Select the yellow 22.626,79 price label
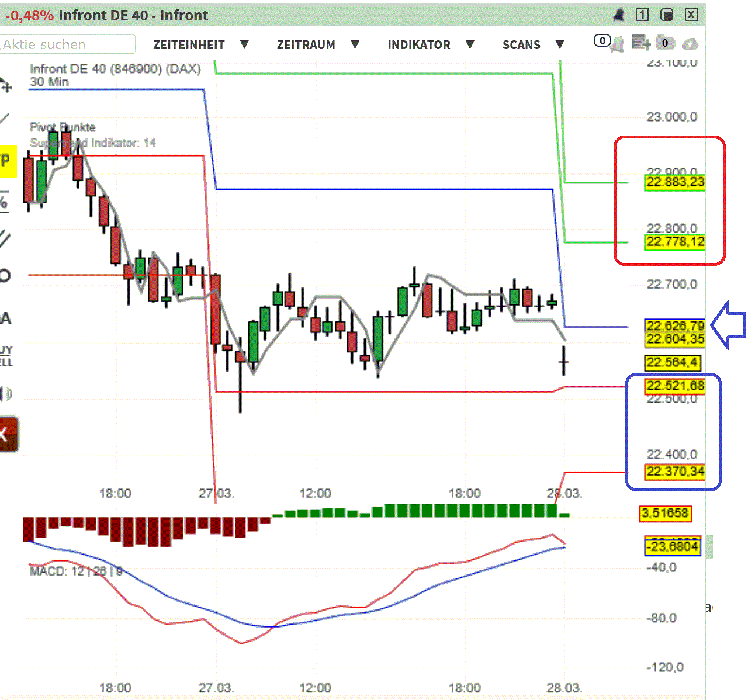The image size is (755, 700). tap(674, 326)
